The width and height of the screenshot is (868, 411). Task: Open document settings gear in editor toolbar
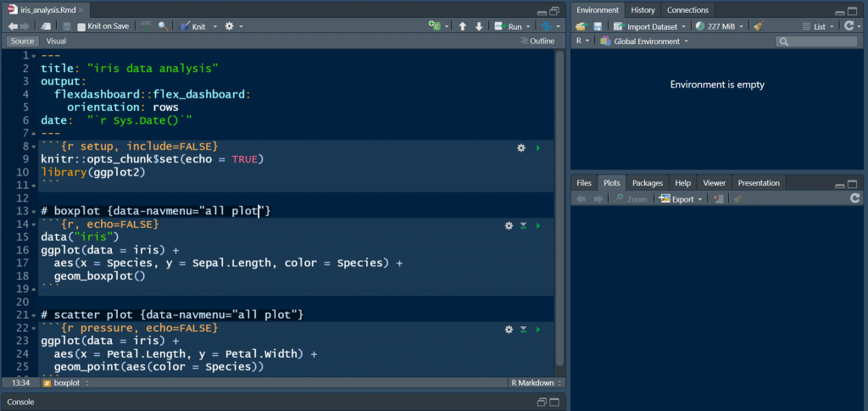click(229, 26)
